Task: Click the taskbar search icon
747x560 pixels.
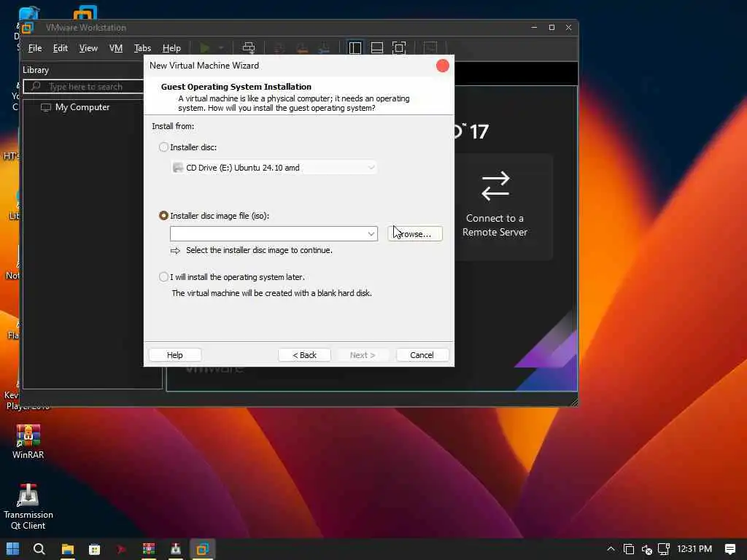Action: [39, 549]
